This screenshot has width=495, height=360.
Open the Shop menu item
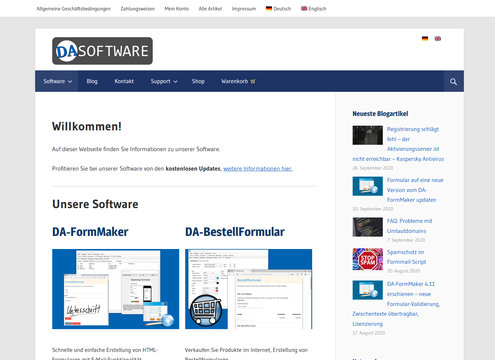pos(198,81)
